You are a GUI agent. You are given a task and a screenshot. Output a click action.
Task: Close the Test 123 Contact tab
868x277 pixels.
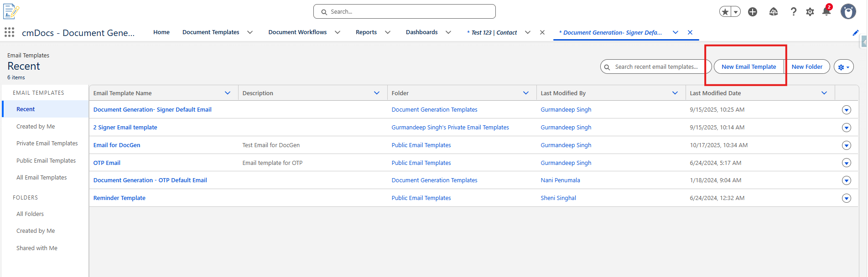pyautogui.click(x=542, y=32)
